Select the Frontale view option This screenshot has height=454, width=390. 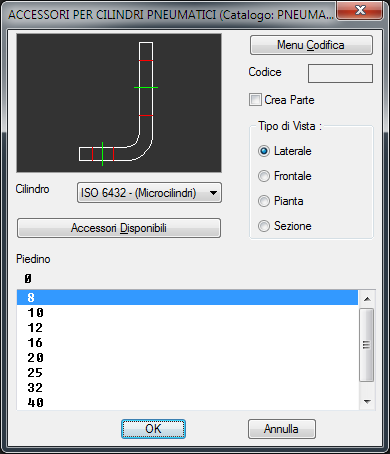coord(264,176)
